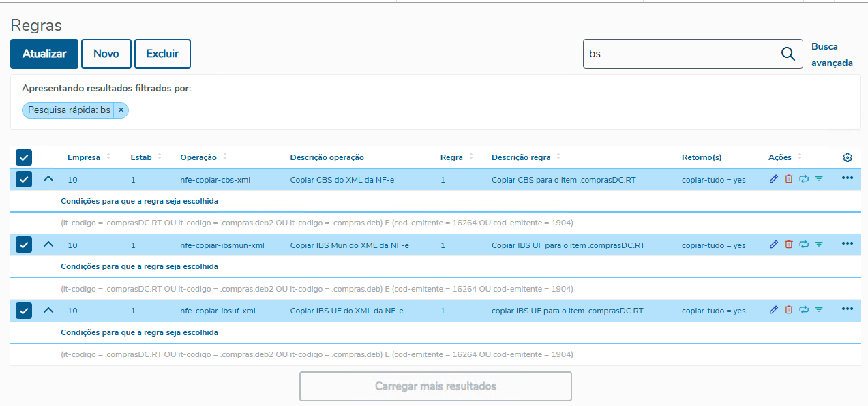
Task: Open more actions menu for nfe-copiar-ibsuf-xml
Action: point(848,309)
